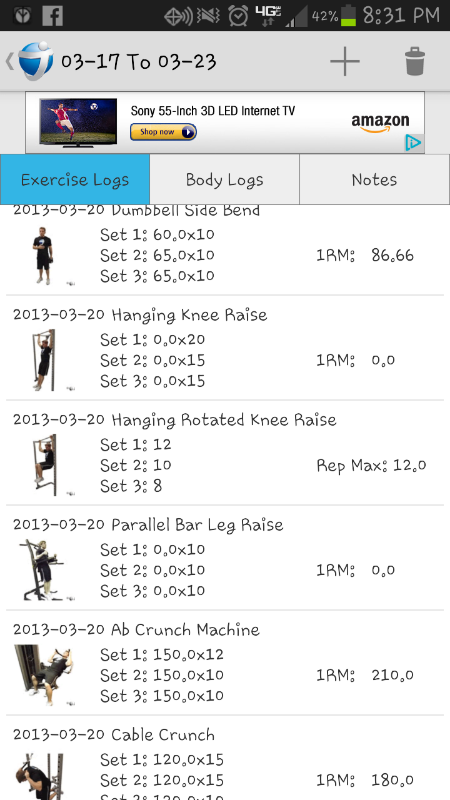450x800 pixels.
Task: Open the Hanging Knee Raise exercise thumbnail
Action: click(44, 360)
